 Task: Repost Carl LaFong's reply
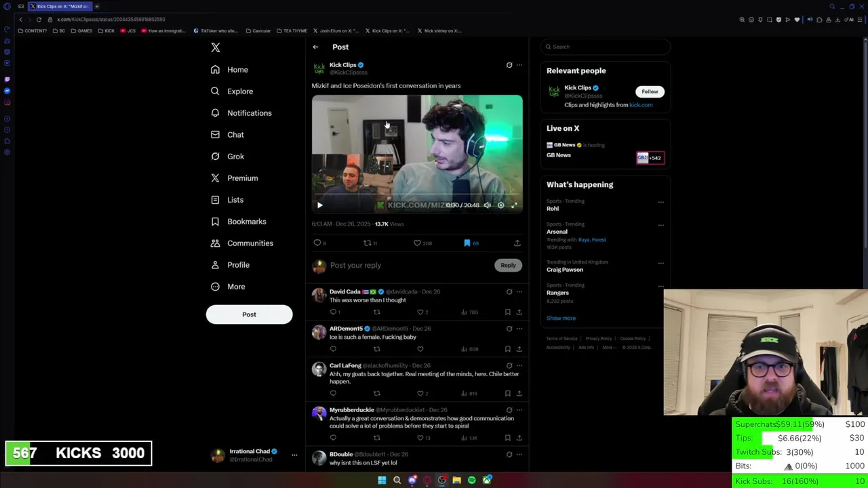tap(377, 393)
